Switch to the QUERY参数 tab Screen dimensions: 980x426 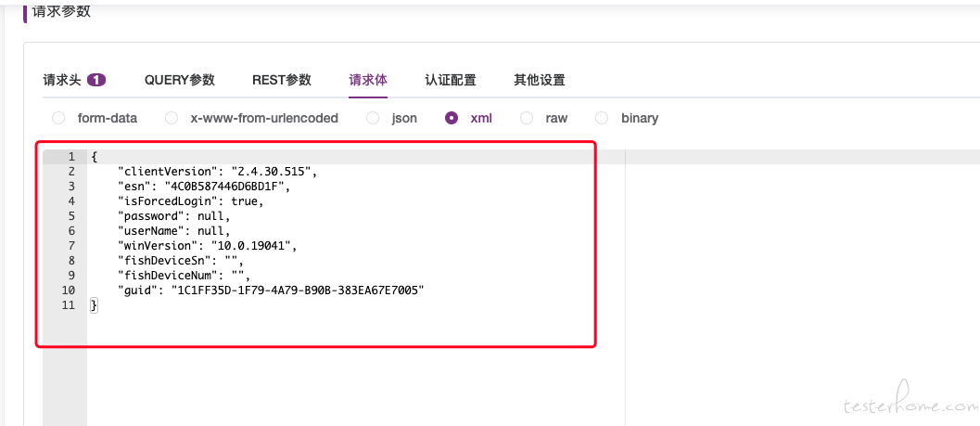(x=179, y=80)
